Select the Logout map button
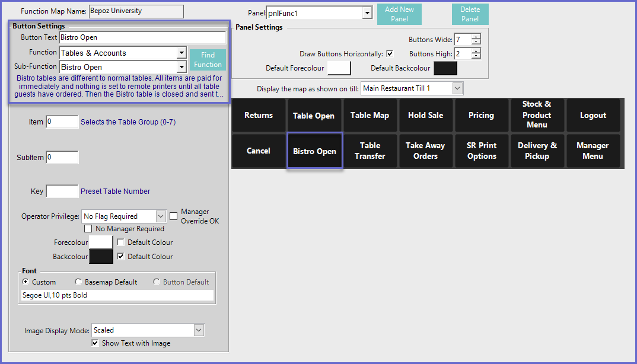The image size is (637, 364). coord(593,116)
